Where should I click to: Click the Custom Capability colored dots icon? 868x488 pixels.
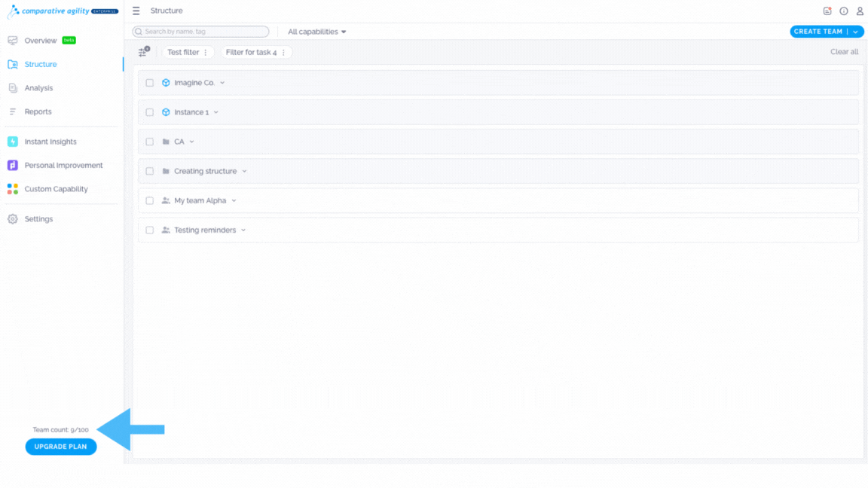13,189
